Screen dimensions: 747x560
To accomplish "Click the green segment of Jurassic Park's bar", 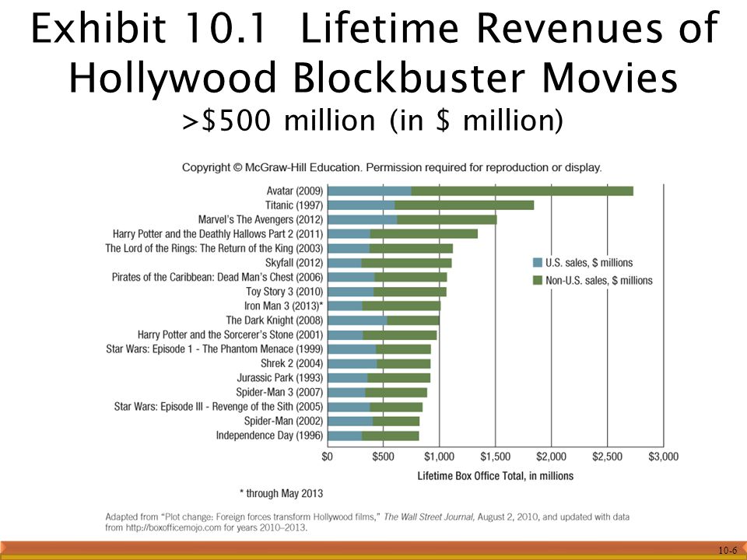I will [x=398, y=378].
